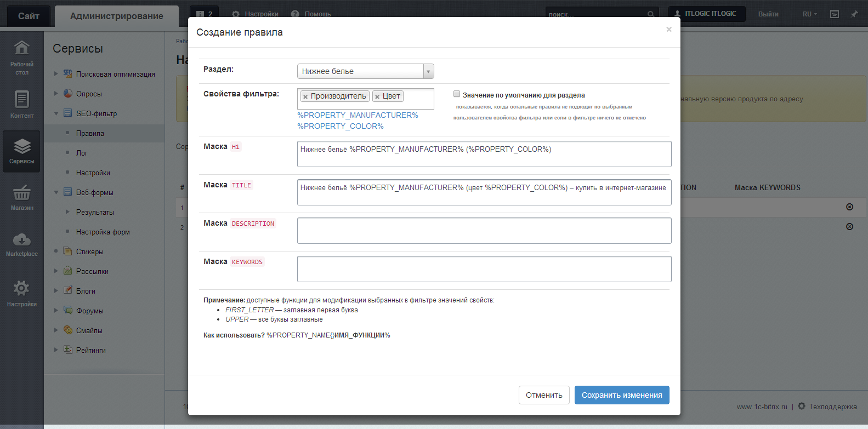Click the Маска TITLE text field
Image resolution: width=868 pixels, height=429 pixels.
(x=484, y=192)
